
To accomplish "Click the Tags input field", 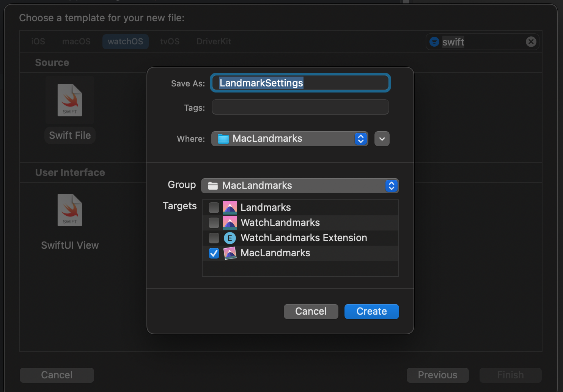I will (300, 107).
